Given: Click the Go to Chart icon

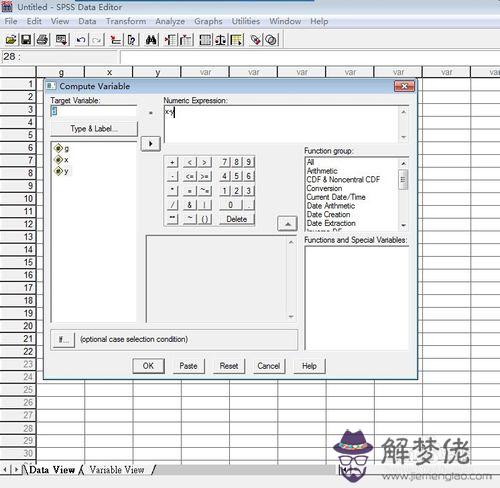Looking at the screenshot, I should pyautogui.click(x=116, y=40).
